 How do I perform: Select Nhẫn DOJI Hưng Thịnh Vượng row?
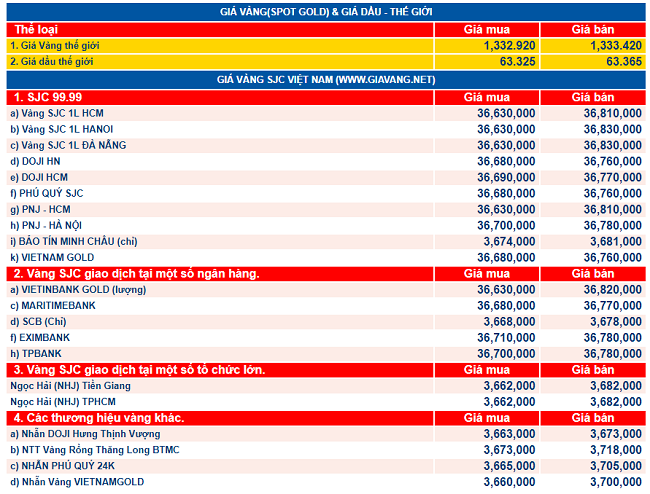pyautogui.click(x=326, y=434)
